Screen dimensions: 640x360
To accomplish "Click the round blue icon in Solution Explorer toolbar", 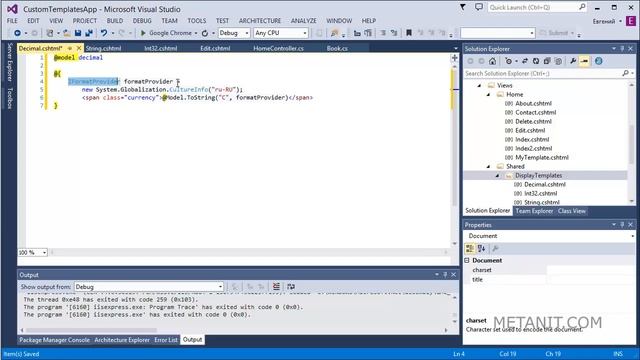I will [x=599, y=61].
